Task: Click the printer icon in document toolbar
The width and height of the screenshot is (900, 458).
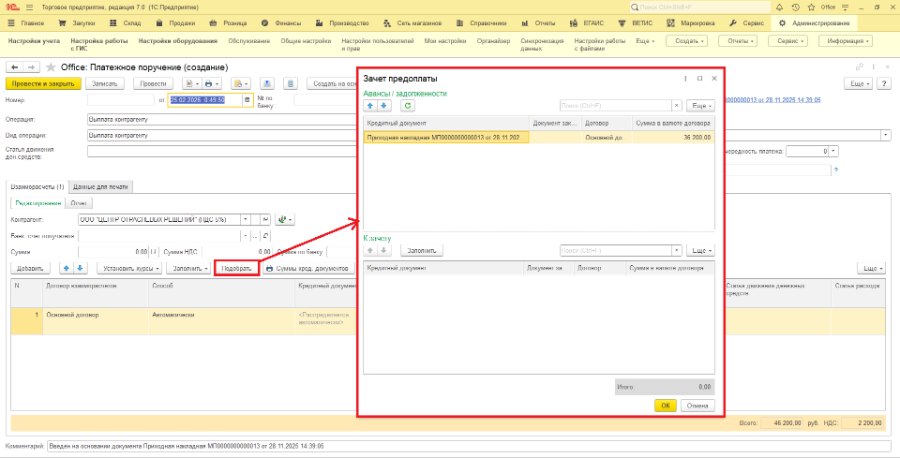Action: point(210,84)
